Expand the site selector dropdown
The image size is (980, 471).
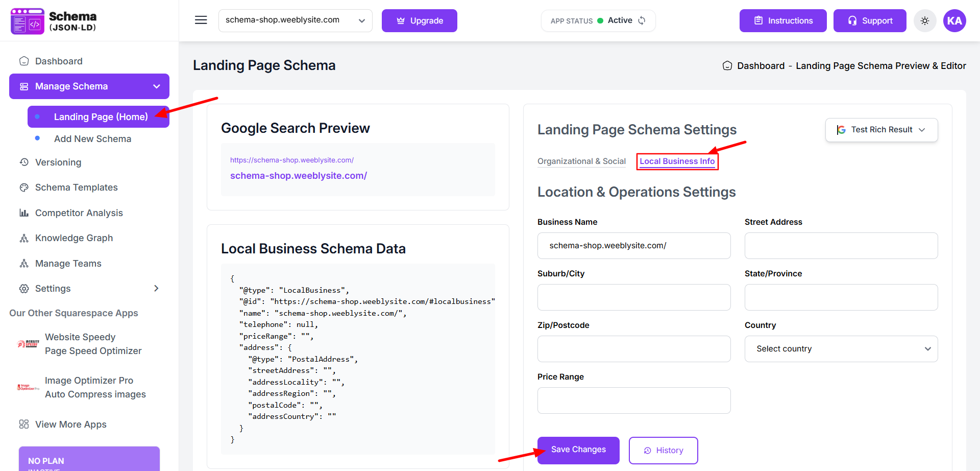[x=295, y=20]
